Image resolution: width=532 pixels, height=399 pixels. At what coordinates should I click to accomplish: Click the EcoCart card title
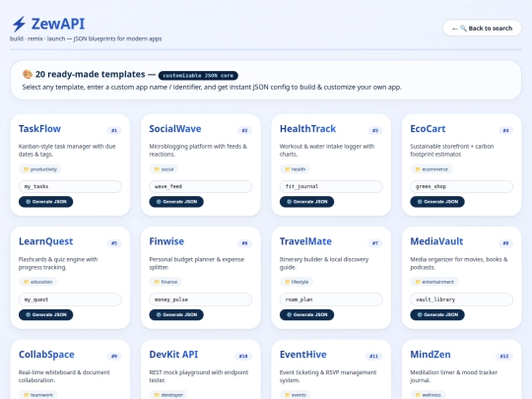(428, 129)
